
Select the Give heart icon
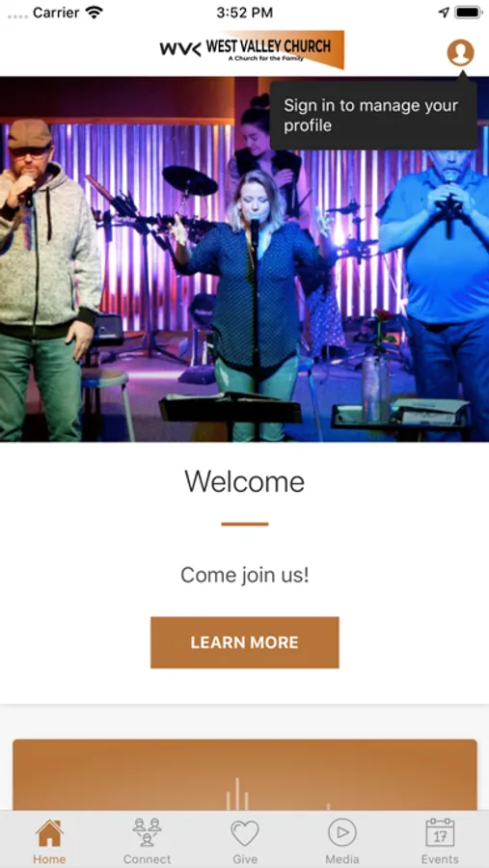[x=245, y=832]
